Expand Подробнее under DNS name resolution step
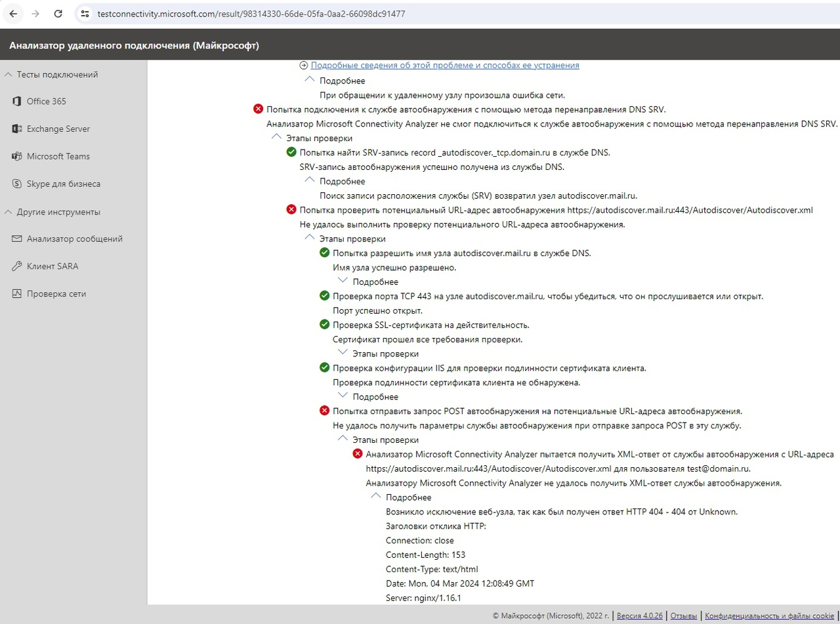840x624 pixels. (x=343, y=281)
